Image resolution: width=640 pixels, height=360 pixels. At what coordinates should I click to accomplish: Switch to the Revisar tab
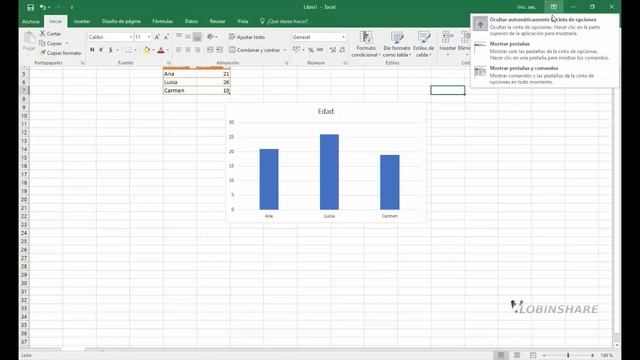pyautogui.click(x=217, y=21)
